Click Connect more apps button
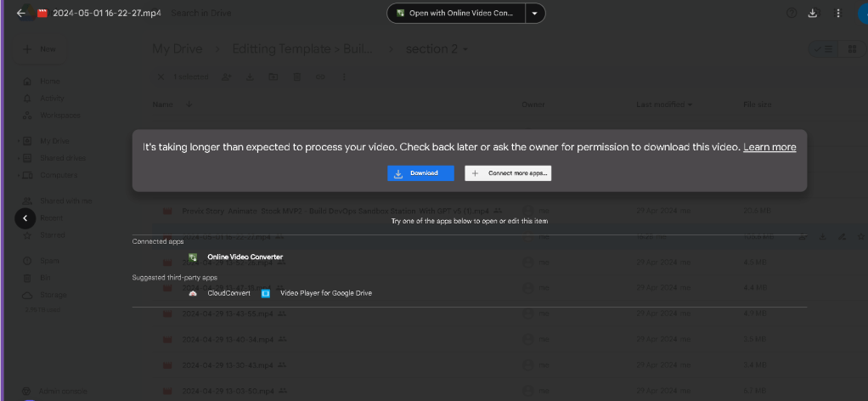This screenshot has width=868, height=401. coord(508,173)
